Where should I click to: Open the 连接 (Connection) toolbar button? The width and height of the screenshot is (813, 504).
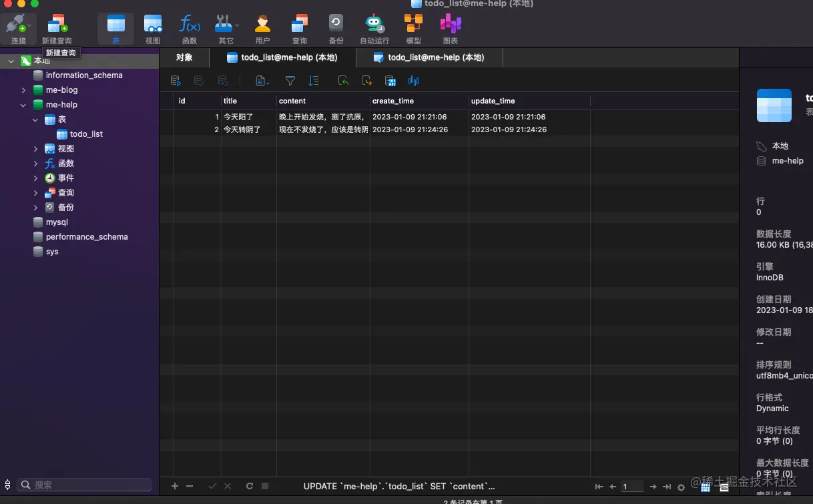point(19,29)
